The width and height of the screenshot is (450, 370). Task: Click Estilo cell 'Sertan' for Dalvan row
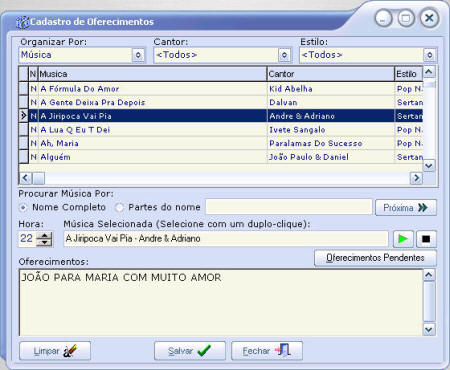click(x=409, y=102)
